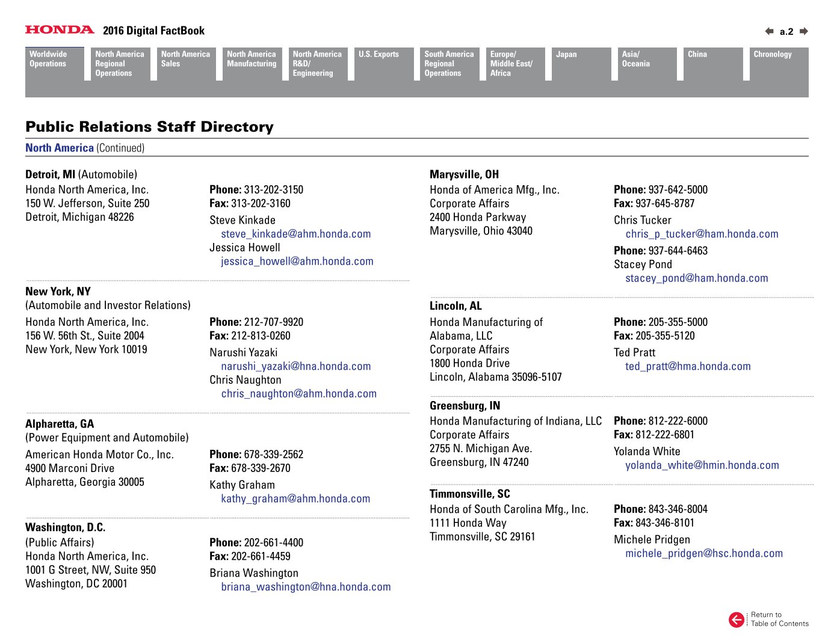Click the Timmonsville, SC office heading

470,494
